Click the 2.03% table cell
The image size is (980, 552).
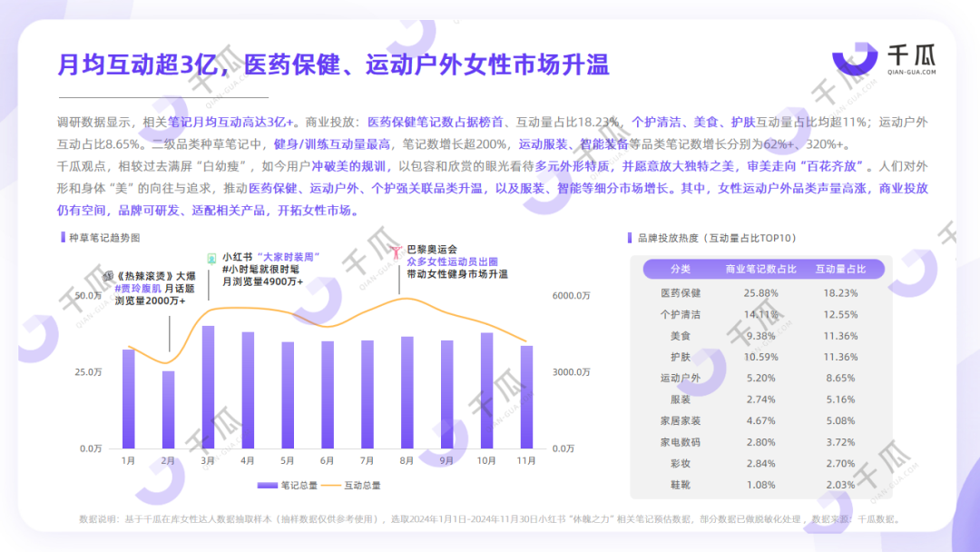840,485
